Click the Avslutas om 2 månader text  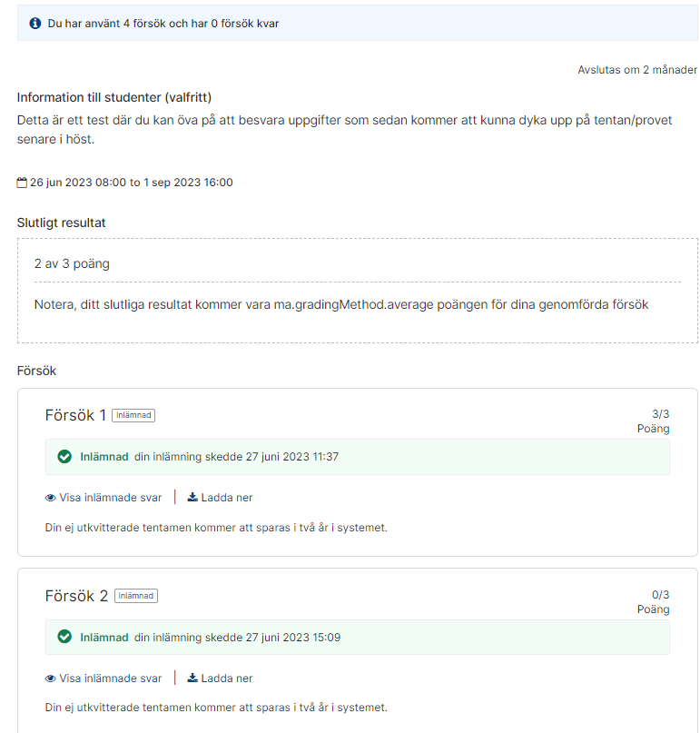point(637,70)
